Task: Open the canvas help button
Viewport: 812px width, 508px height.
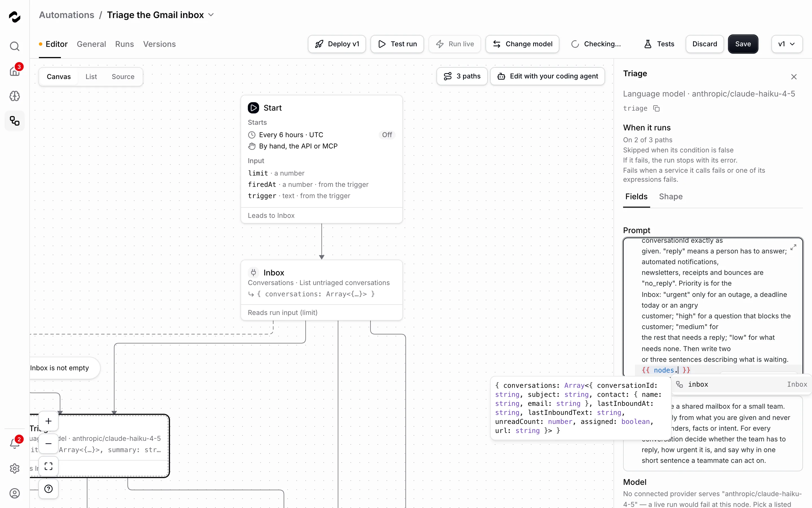Action: click(49, 489)
